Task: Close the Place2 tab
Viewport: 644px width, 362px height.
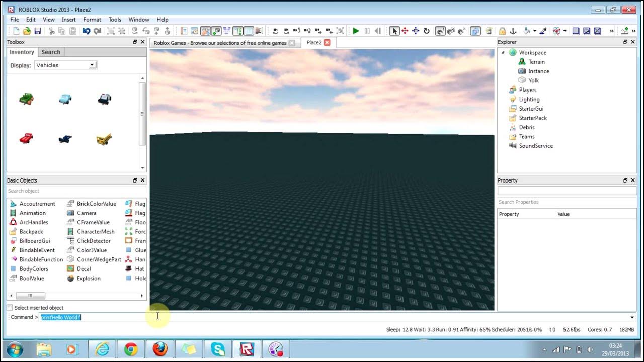Action: [x=327, y=43]
